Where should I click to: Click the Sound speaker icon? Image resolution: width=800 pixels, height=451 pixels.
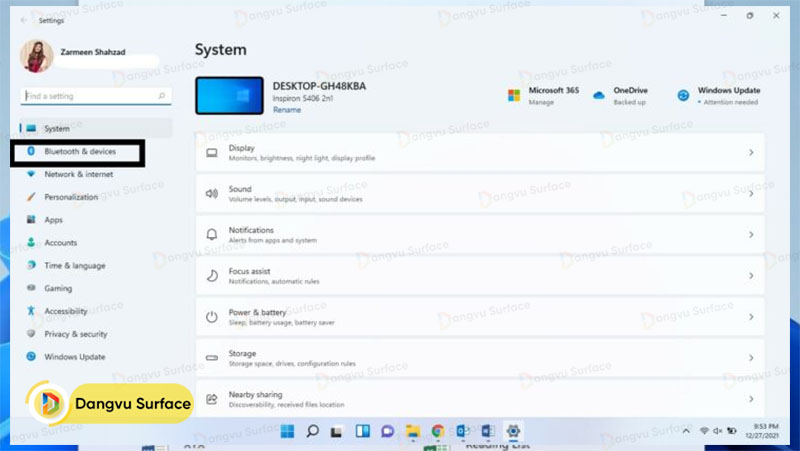212,194
